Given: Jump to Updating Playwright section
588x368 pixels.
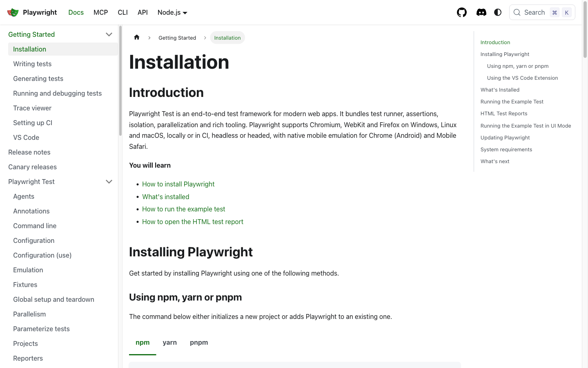Looking at the screenshot, I should [505, 137].
